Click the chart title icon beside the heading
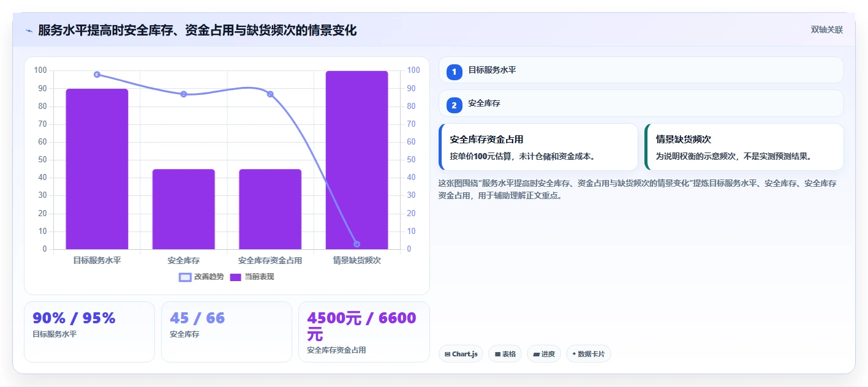Screen dimensions: 868x387 (x=29, y=31)
